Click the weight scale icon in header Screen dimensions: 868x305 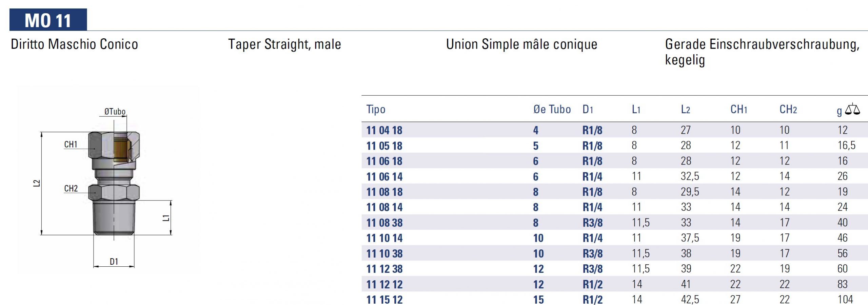pyautogui.click(x=852, y=109)
